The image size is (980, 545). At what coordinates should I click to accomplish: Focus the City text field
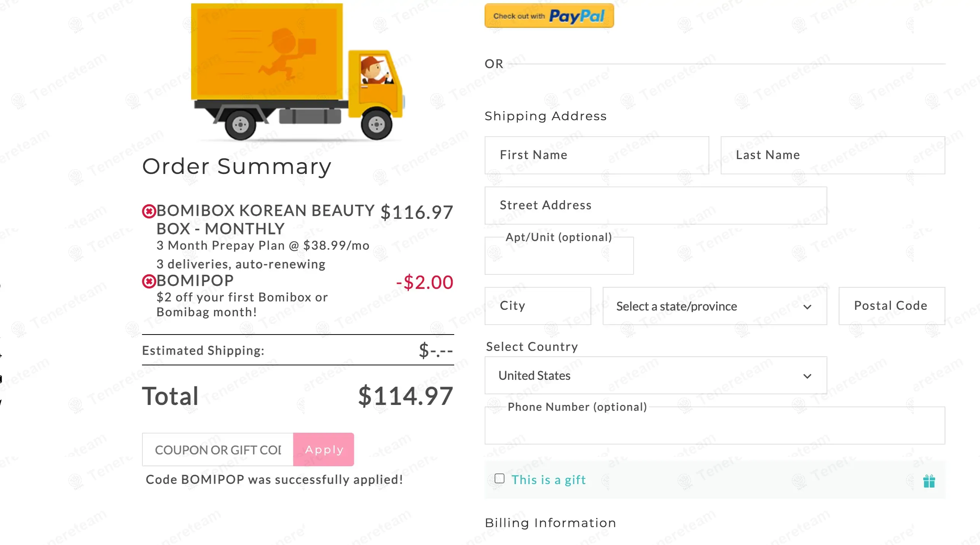click(537, 306)
